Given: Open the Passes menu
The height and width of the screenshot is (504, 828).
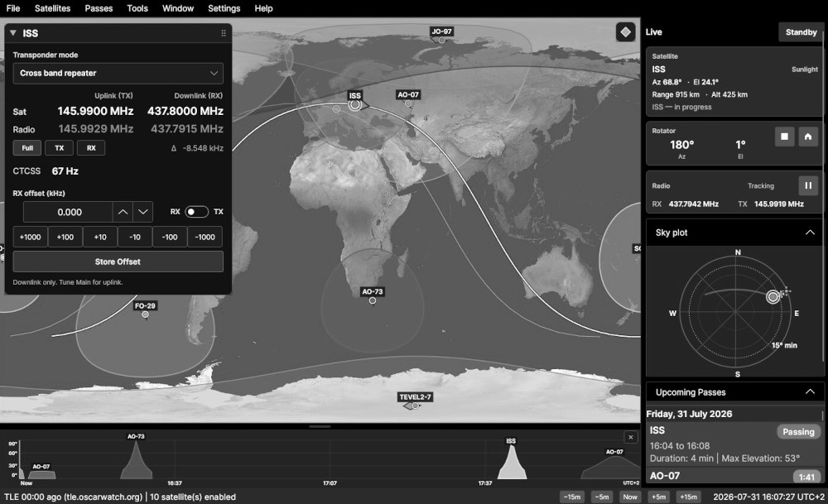Looking at the screenshot, I should coord(99,8).
